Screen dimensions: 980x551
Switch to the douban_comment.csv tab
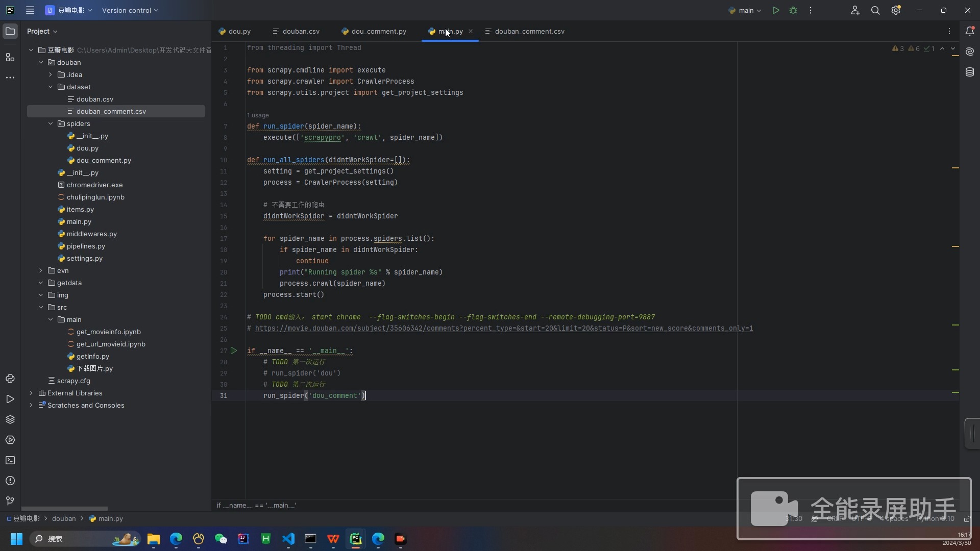pyautogui.click(x=531, y=31)
